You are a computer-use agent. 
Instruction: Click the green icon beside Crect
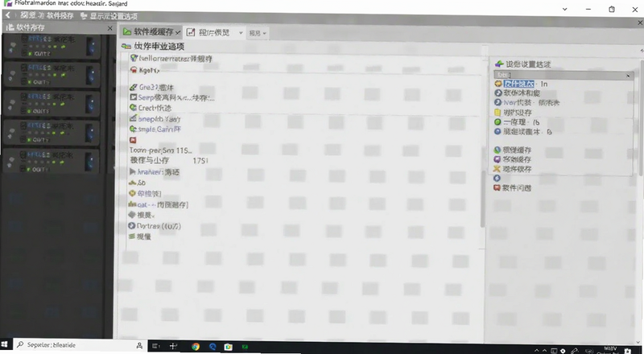[133, 108]
